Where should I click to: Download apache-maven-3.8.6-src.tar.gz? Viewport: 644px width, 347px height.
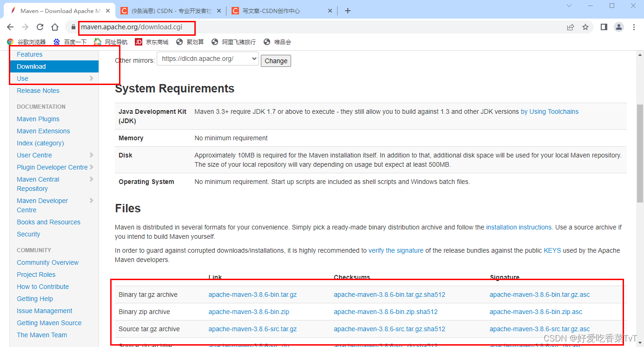(252, 329)
